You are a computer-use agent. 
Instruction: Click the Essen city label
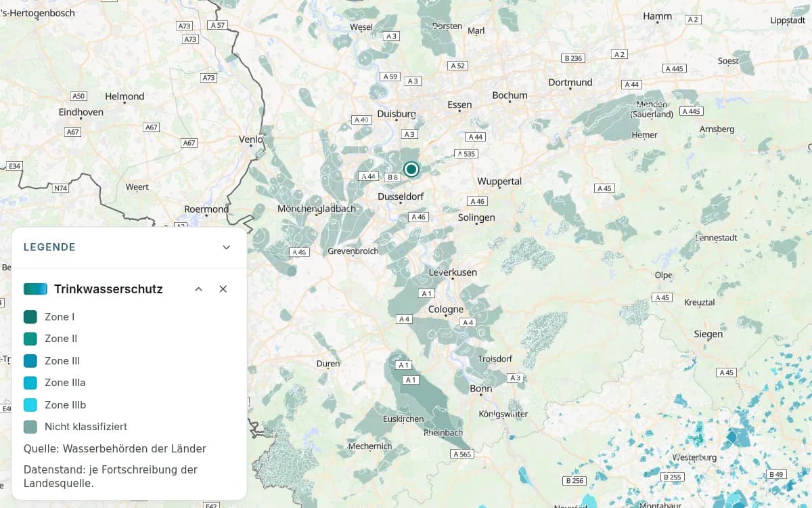pos(460,105)
